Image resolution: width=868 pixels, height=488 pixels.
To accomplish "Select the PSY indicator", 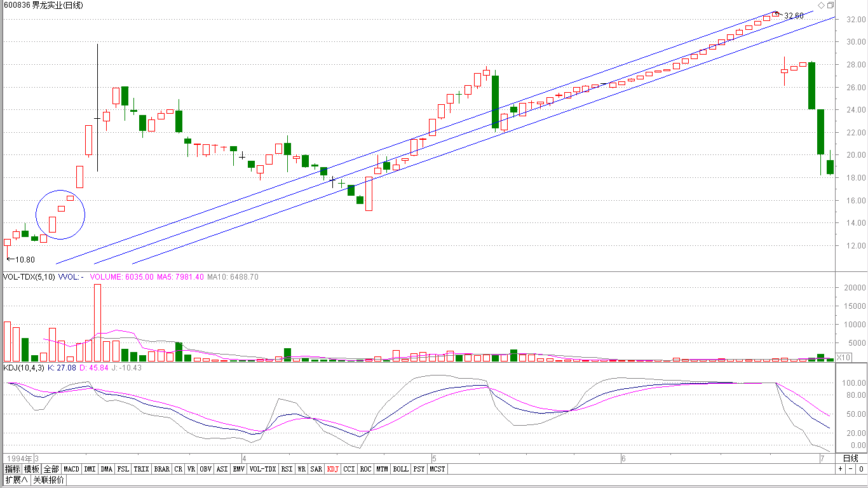I will click(419, 469).
